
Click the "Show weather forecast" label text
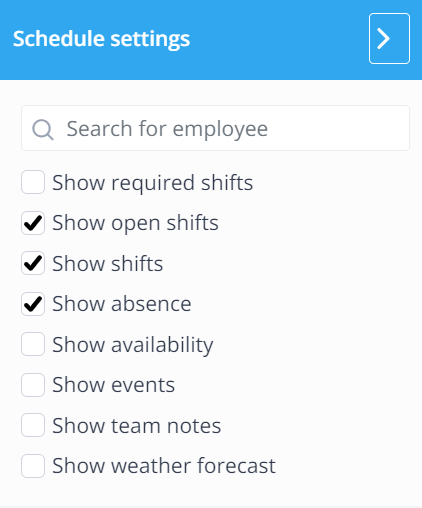click(164, 466)
